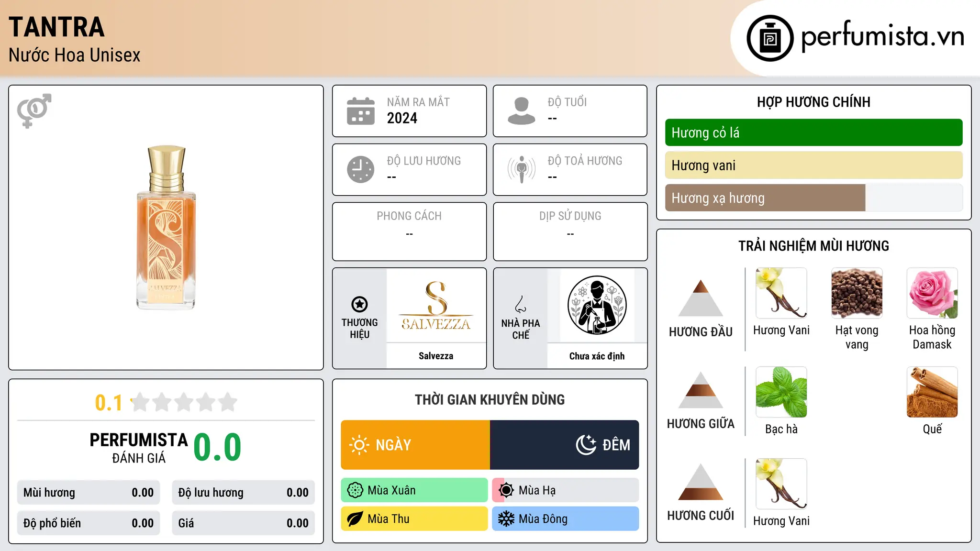
Task: Click the Mùi hương score row
Action: 89,493
